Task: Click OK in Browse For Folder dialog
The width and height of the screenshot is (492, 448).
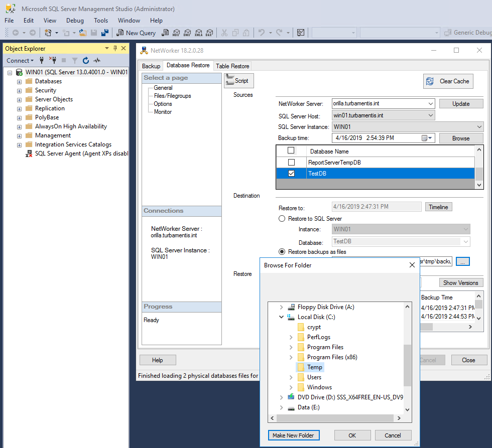Action: [x=352, y=435]
